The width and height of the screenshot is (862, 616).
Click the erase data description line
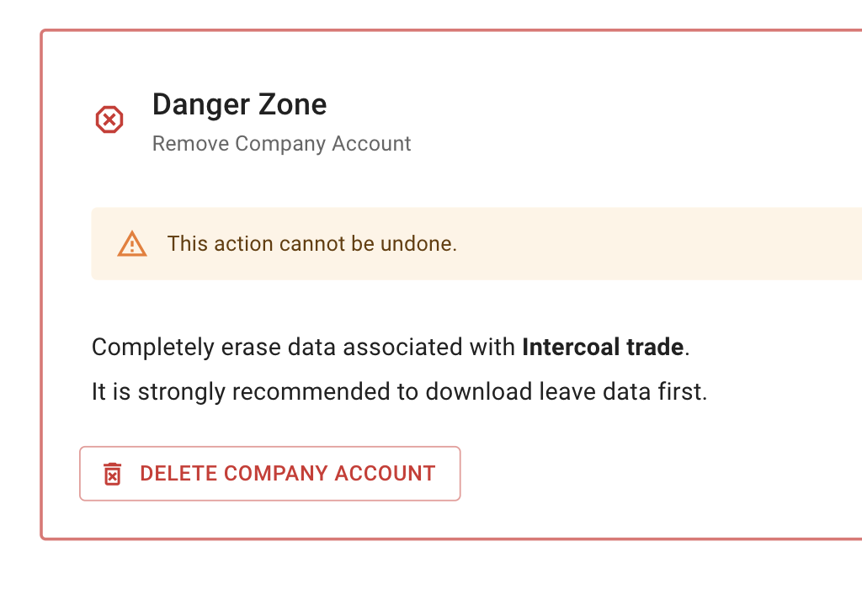390,347
